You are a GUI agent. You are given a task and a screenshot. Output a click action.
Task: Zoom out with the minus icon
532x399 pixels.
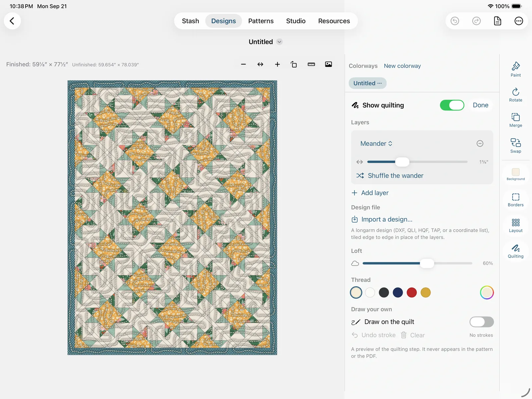(243, 64)
